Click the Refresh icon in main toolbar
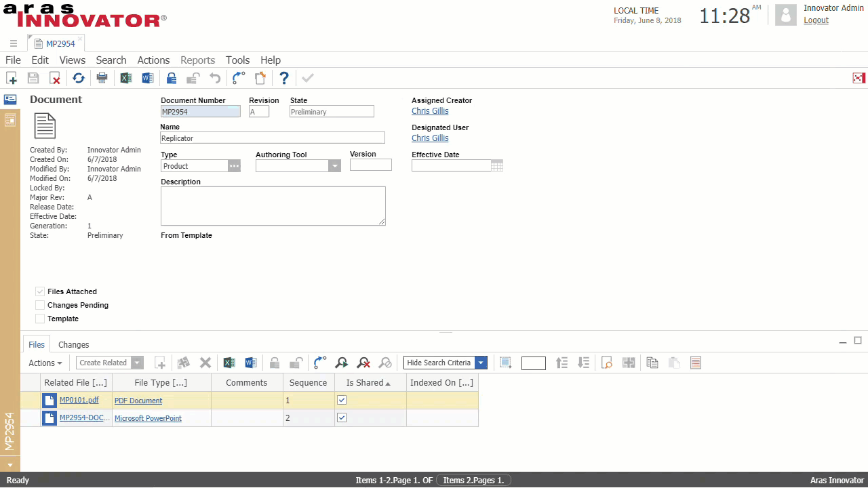 click(x=79, y=78)
